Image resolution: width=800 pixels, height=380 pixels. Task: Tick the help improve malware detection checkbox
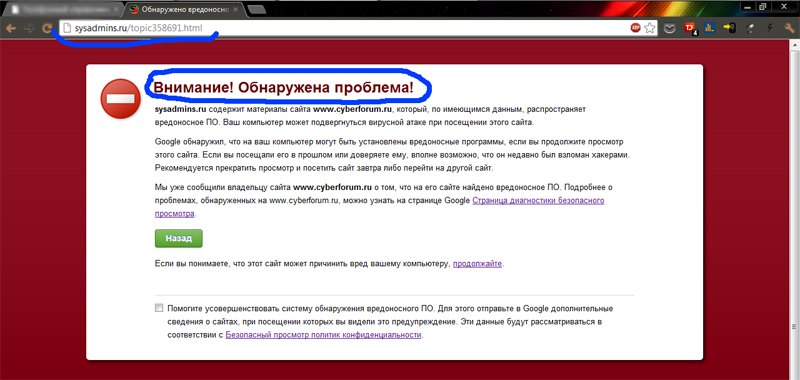[x=159, y=308]
